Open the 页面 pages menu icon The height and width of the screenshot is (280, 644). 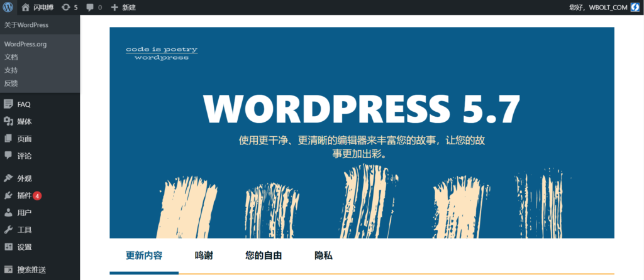[8, 139]
